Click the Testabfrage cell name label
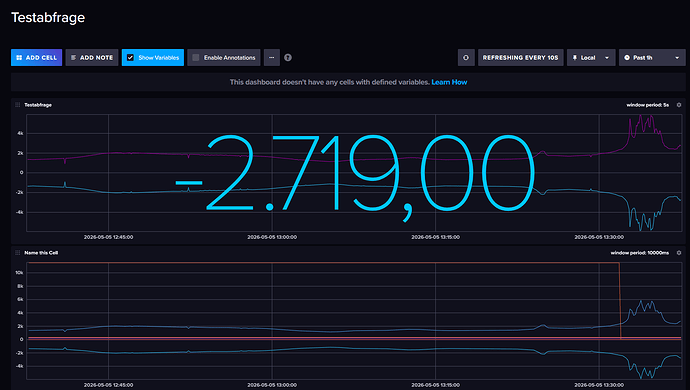The height and width of the screenshot is (390, 690). [x=38, y=105]
